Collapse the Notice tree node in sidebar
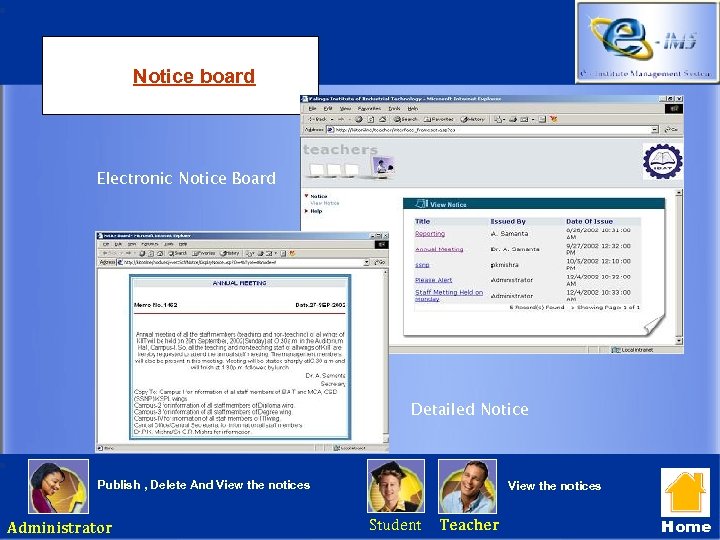Viewport: 720px width, 540px height. [x=307, y=196]
